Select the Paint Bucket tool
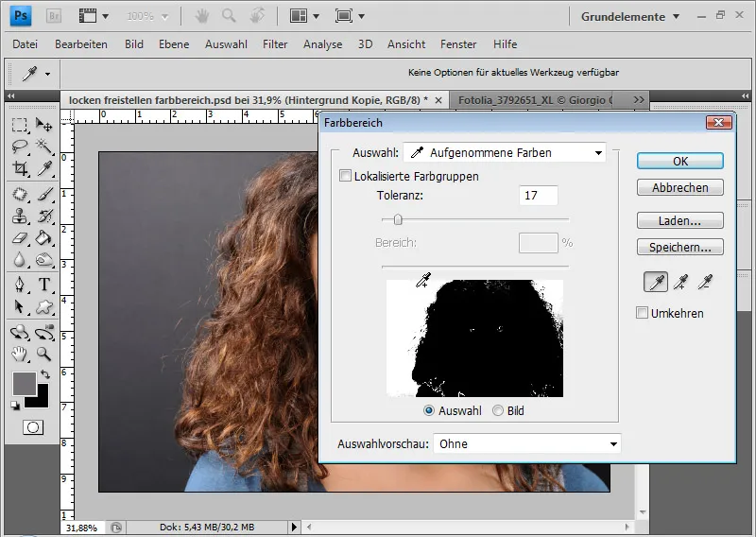Screen dimensions: 756x537 [x=43, y=238]
